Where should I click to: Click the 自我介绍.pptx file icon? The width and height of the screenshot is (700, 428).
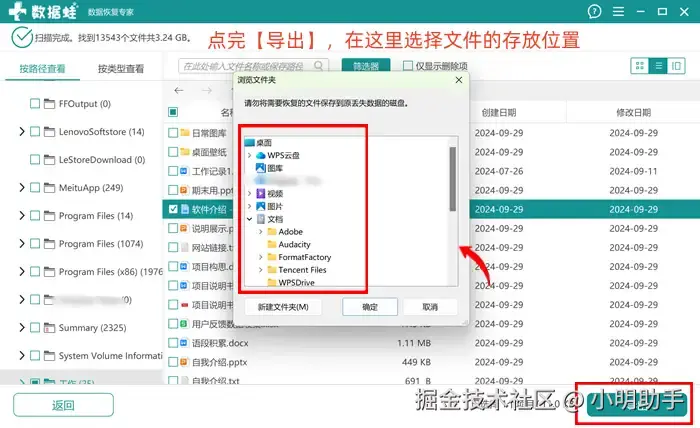pos(184,362)
